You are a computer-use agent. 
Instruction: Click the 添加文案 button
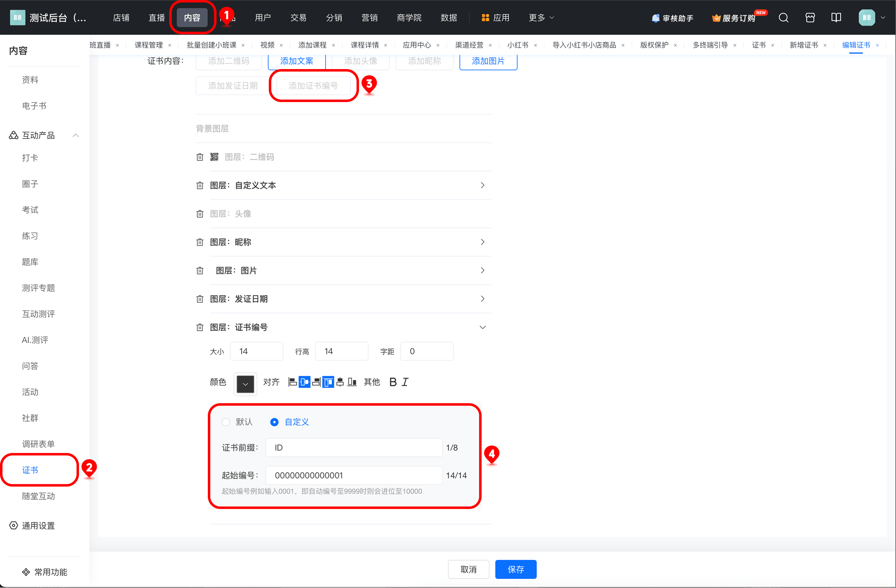(297, 61)
